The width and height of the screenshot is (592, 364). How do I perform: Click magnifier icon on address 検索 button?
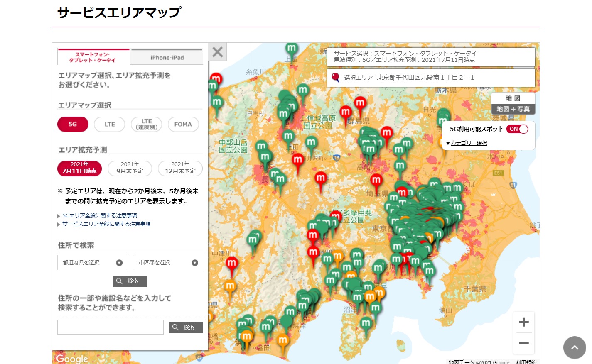point(119,281)
